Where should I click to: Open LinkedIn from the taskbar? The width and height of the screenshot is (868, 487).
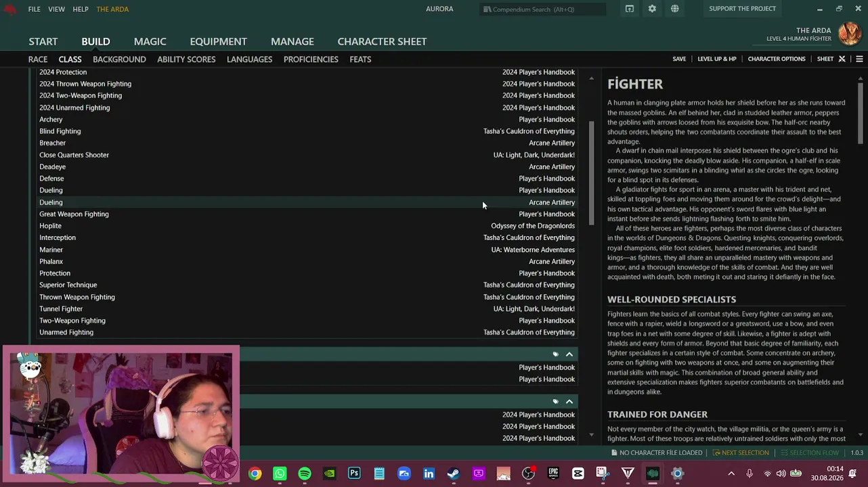click(429, 473)
